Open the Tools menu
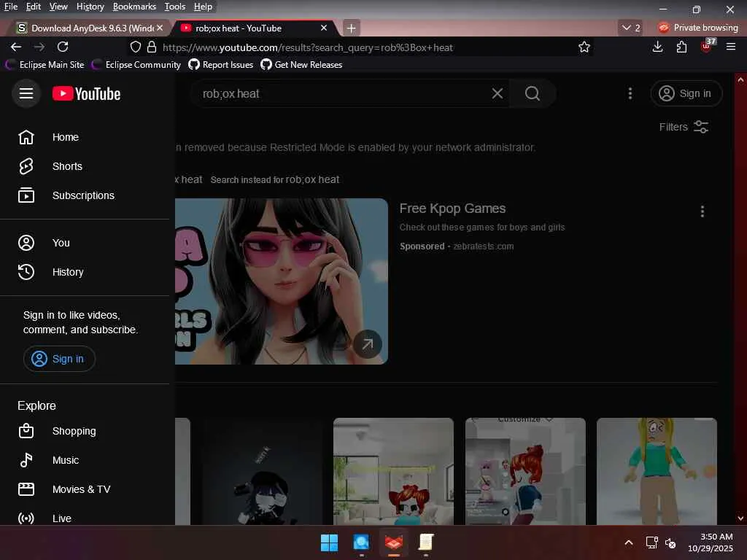 175,7
